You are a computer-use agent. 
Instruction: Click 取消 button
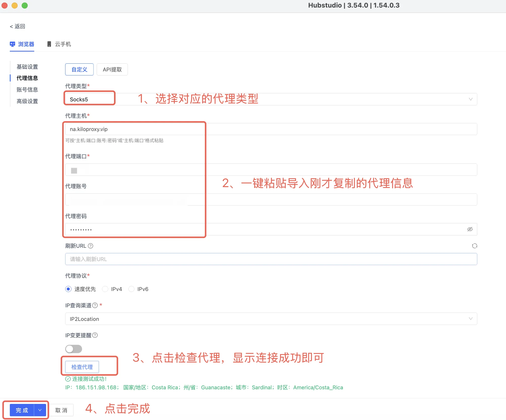61,410
